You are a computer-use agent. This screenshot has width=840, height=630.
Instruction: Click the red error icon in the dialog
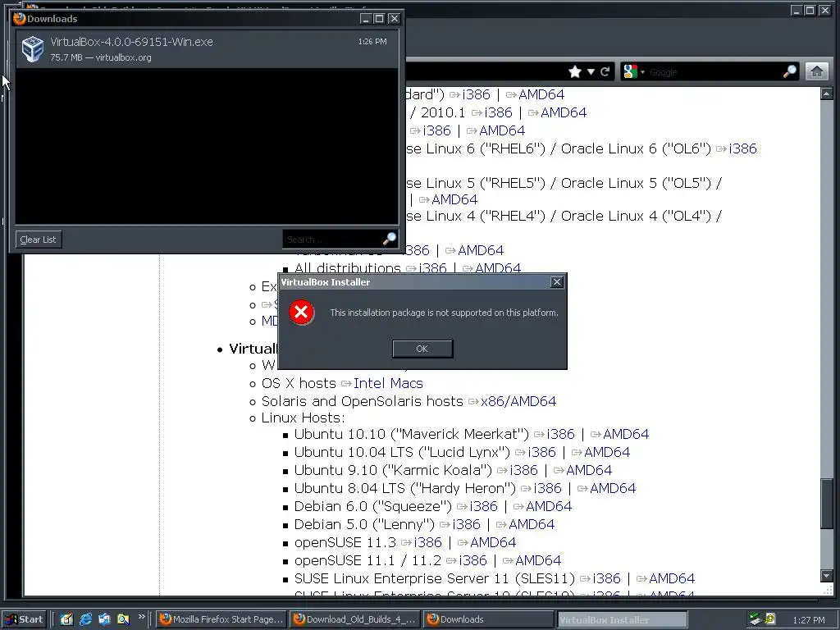pos(302,313)
